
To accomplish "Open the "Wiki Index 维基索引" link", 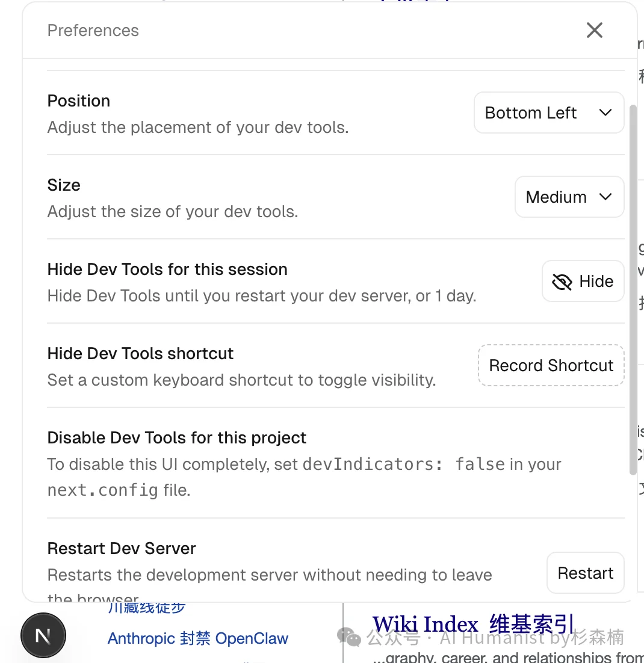I will [472, 624].
